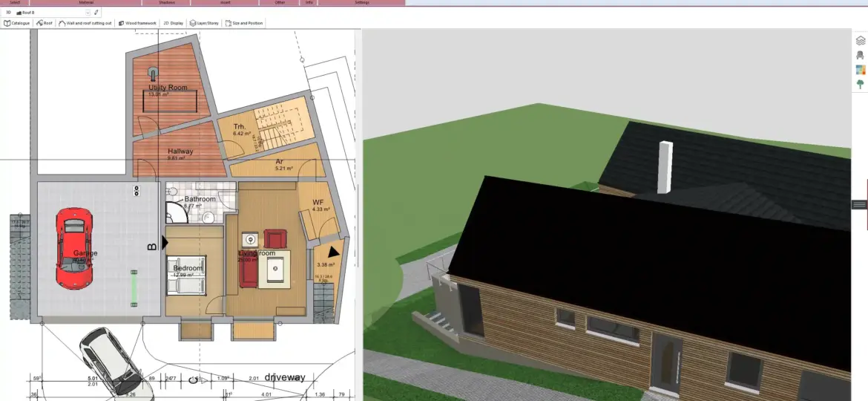Switch to the Material ribbon tab
The image size is (868, 401).
click(87, 3)
